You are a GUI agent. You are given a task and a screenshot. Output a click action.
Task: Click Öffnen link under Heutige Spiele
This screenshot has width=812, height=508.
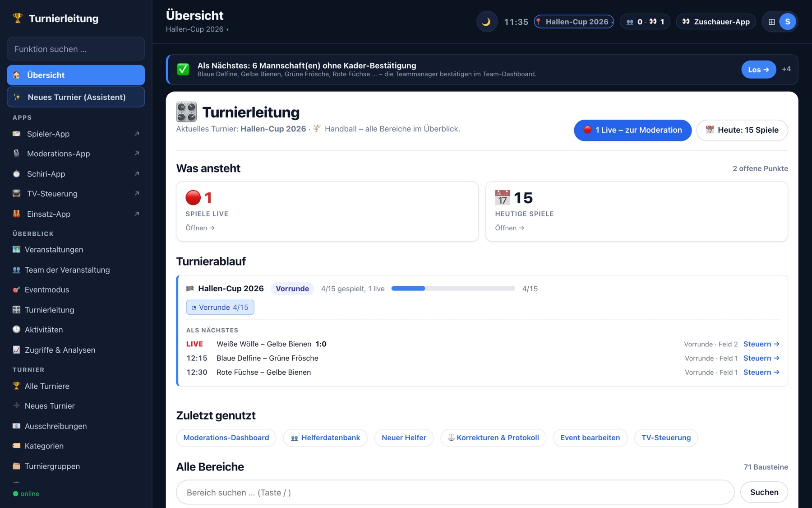tap(510, 228)
